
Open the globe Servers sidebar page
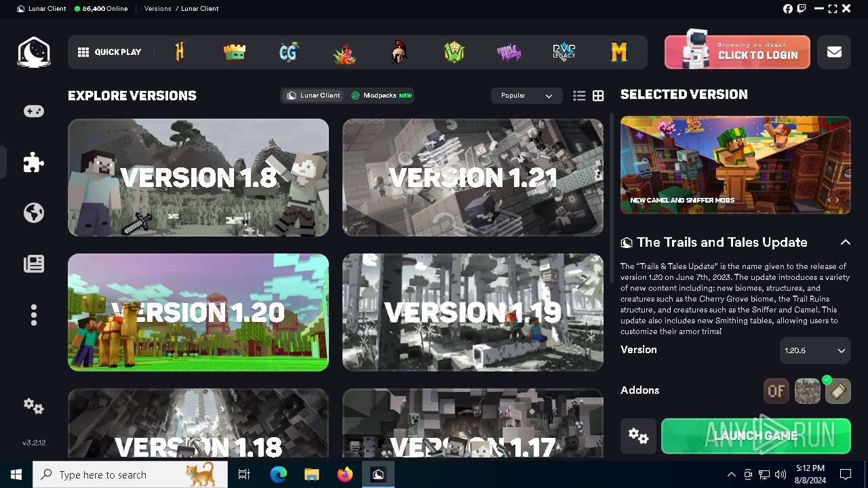pyautogui.click(x=34, y=213)
